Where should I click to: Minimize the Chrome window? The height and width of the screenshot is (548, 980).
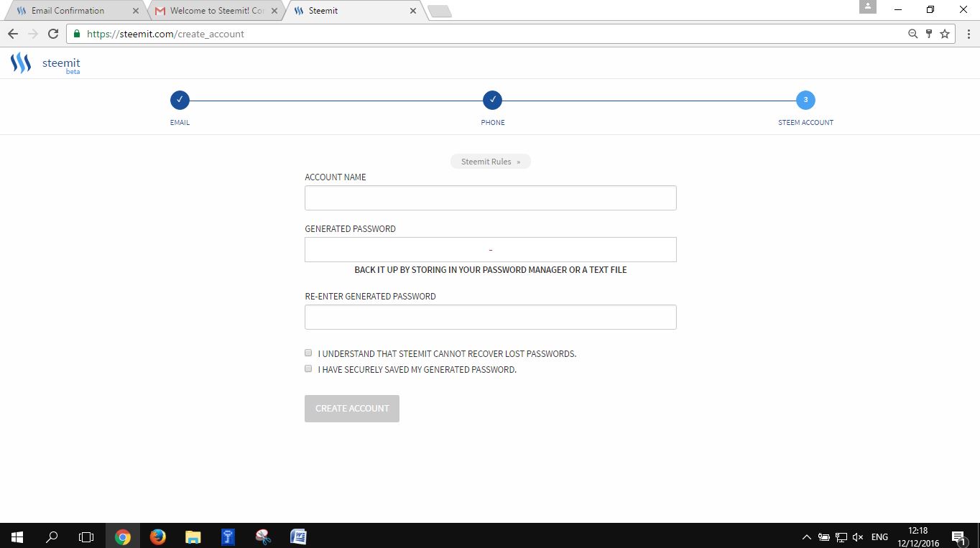898,9
